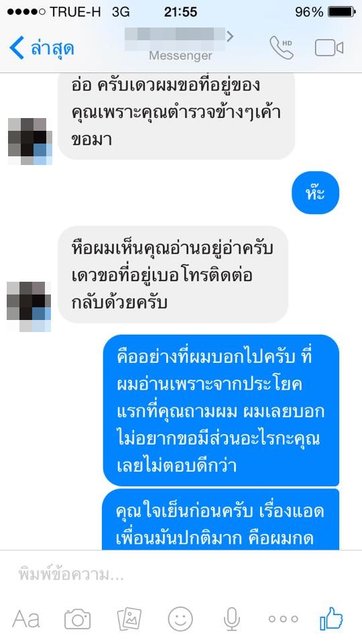Select the blue bubble starting คืออย่างที่ผมบอกไปครับ
The width and height of the screenshot is (362, 644).
coord(221,411)
